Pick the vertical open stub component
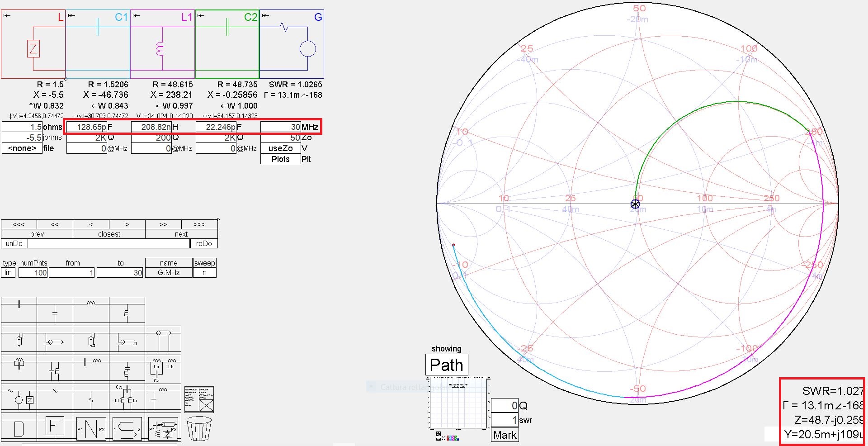The width and height of the screenshot is (868, 446). point(19,339)
